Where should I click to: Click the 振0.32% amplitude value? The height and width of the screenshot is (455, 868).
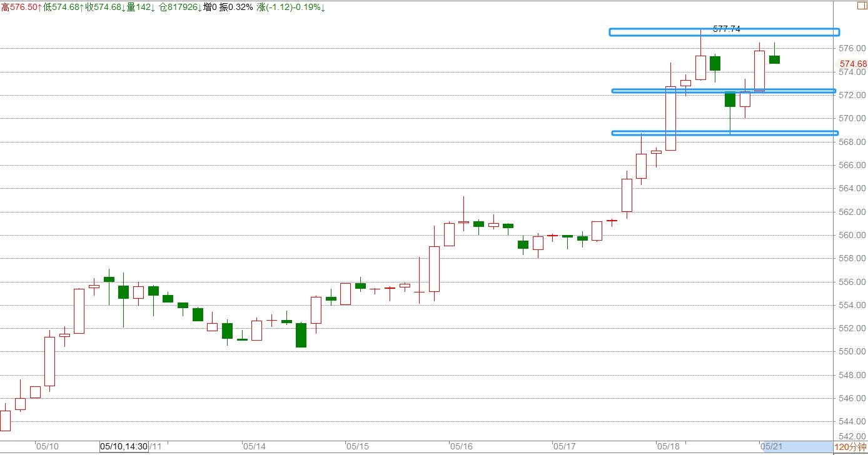point(236,7)
